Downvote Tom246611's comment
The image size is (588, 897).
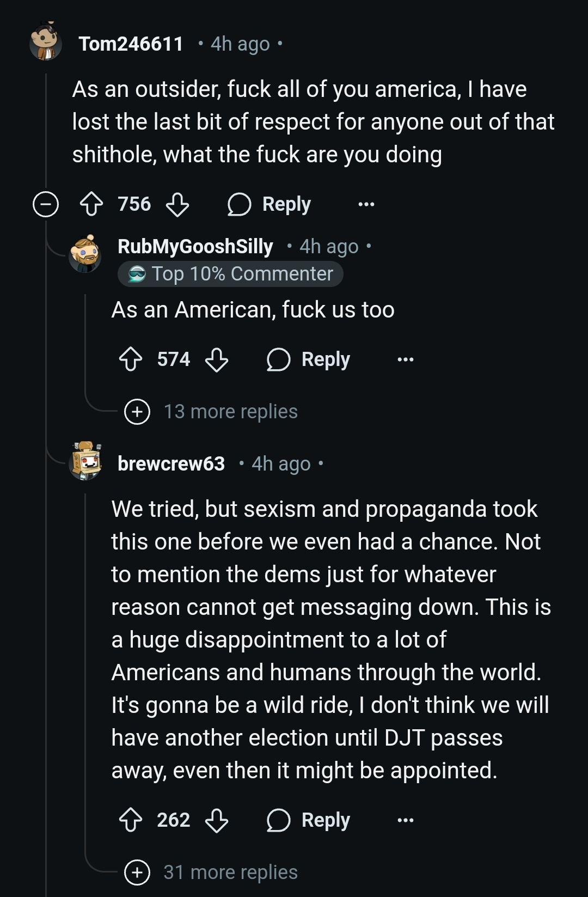point(177,205)
